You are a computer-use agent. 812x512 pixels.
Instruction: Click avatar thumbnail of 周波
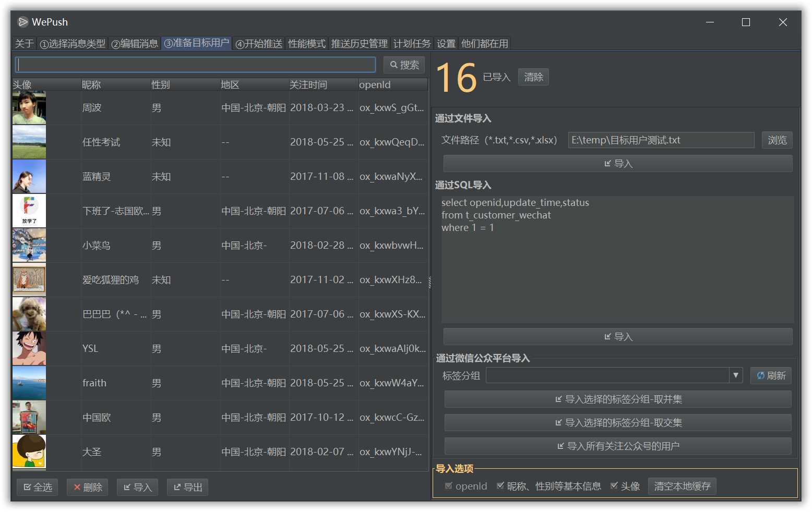[29, 107]
